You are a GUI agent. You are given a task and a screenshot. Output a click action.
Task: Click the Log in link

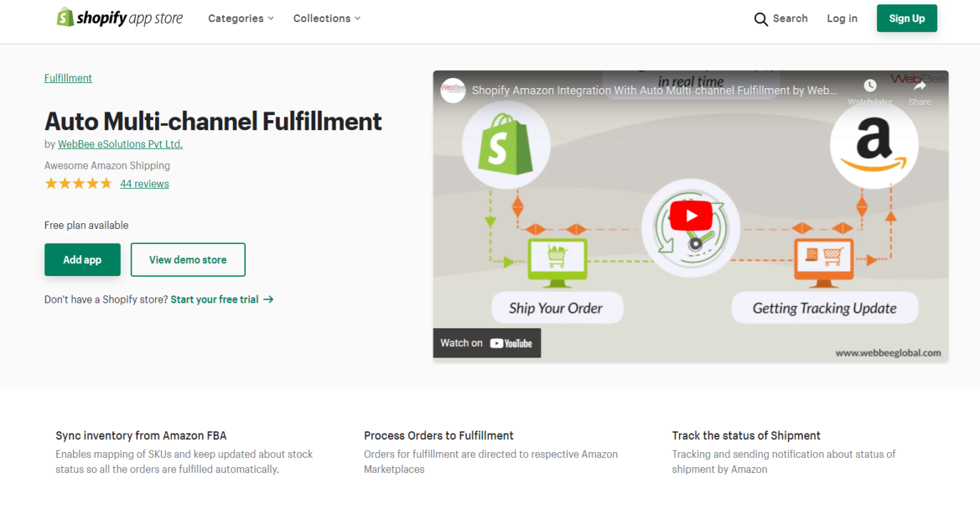click(842, 19)
